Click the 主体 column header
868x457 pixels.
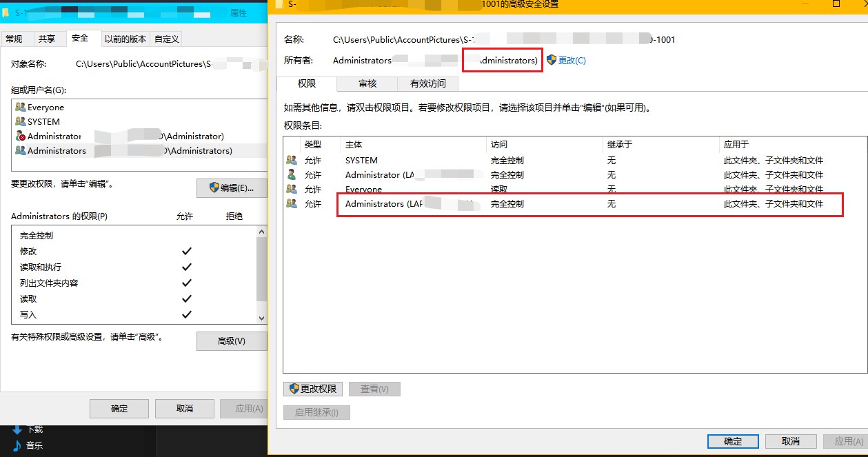(x=414, y=145)
